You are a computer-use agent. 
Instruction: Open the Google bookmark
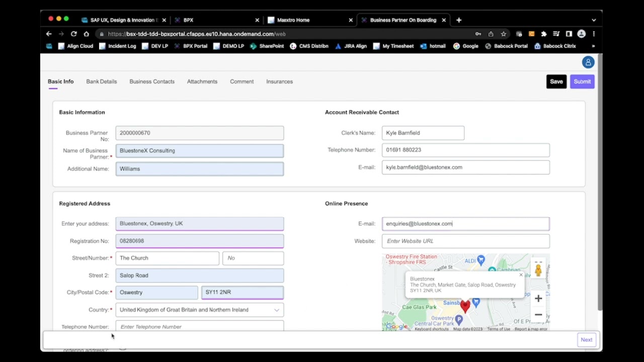click(465, 46)
